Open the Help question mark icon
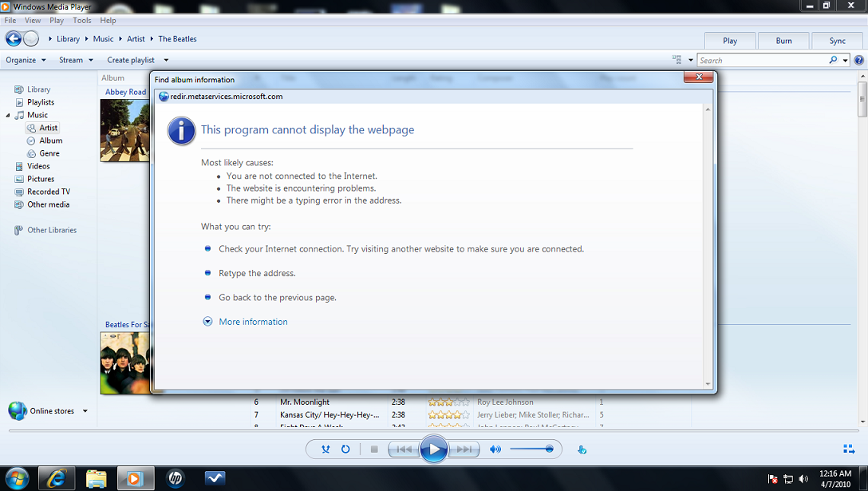 click(858, 61)
